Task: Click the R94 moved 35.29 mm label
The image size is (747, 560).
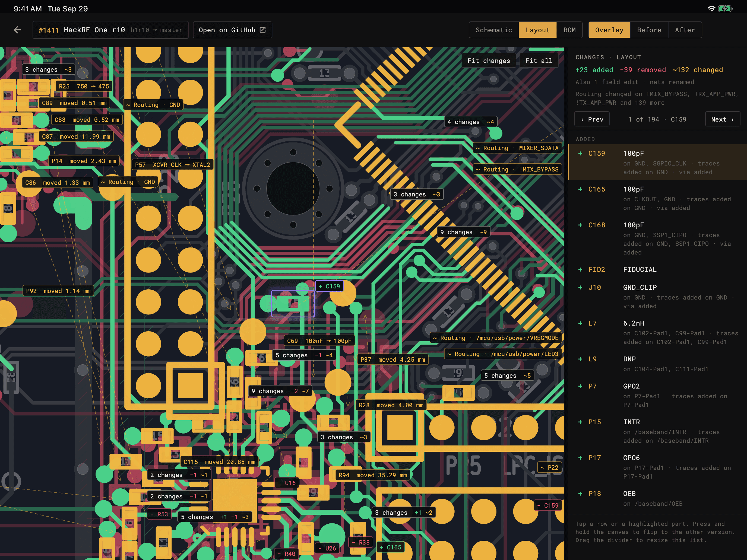Action: (x=372, y=475)
